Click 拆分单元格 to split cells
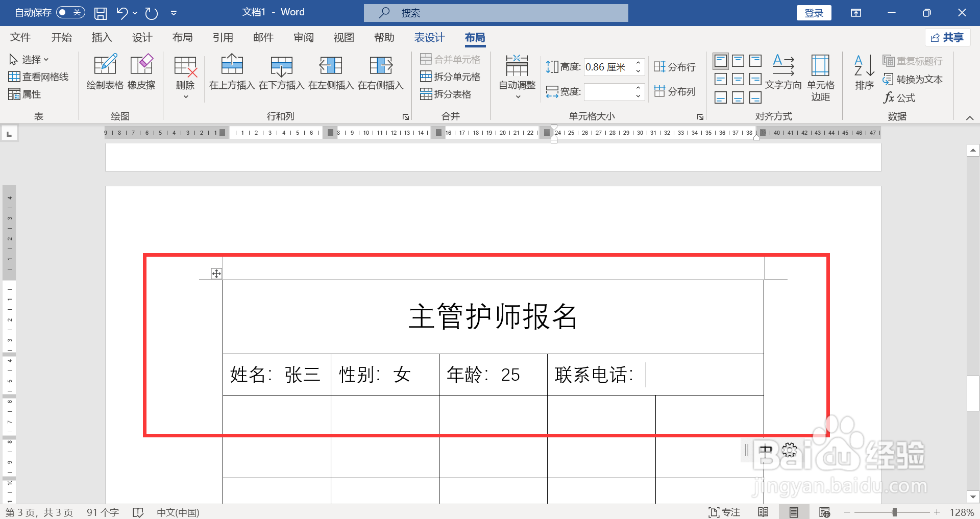 pyautogui.click(x=451, y=77)
